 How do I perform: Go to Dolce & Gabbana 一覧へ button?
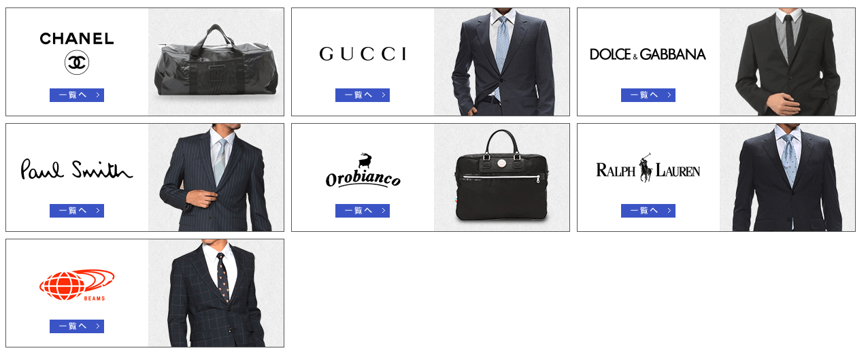tap(648, 95)
